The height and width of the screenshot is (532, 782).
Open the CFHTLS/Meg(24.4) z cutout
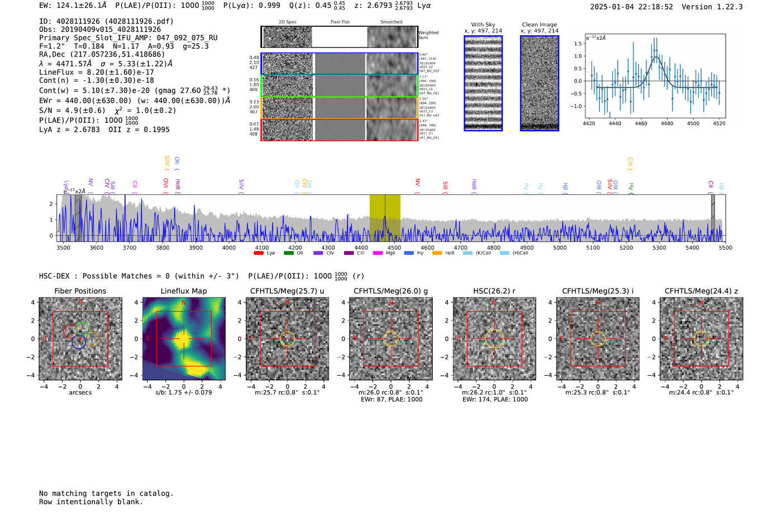pyautogui.click(x=702, y=339)
